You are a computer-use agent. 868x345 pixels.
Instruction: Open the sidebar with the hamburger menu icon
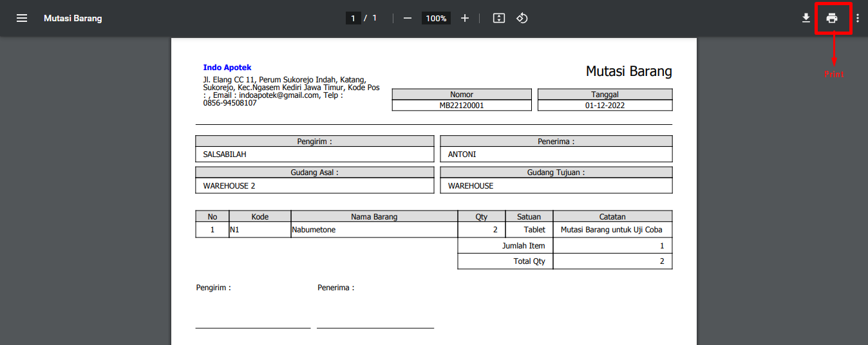click(22, 18)
